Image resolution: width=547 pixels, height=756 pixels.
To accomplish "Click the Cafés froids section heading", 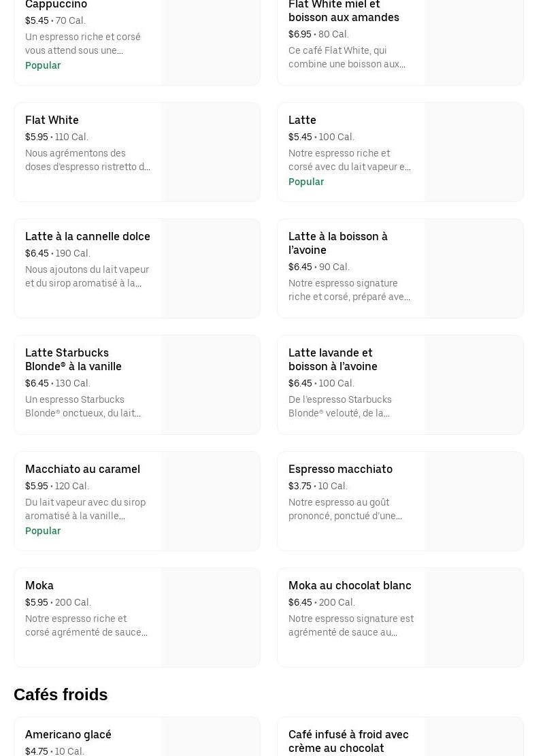I will (61, 694).
